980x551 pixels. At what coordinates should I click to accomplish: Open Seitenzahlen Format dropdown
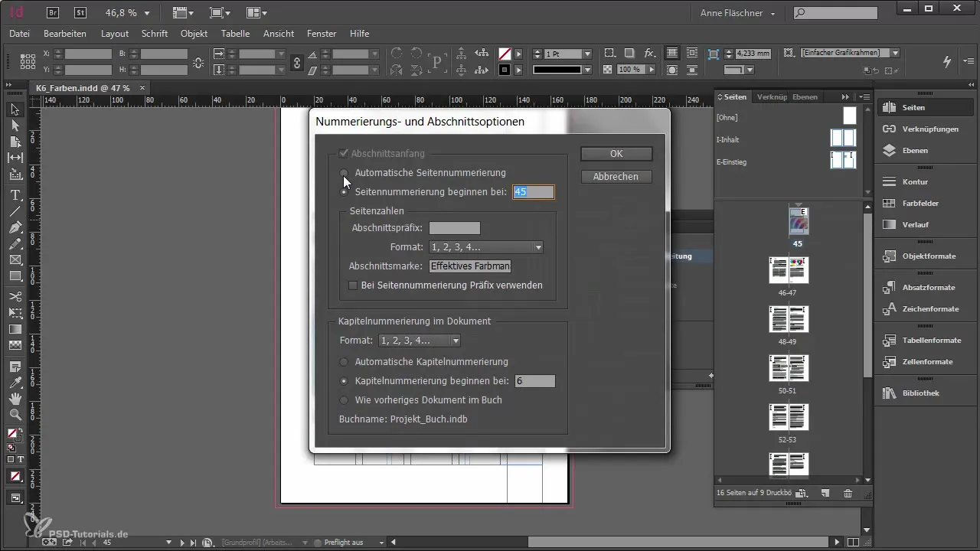pyautogui.click(x=486, y=247)
